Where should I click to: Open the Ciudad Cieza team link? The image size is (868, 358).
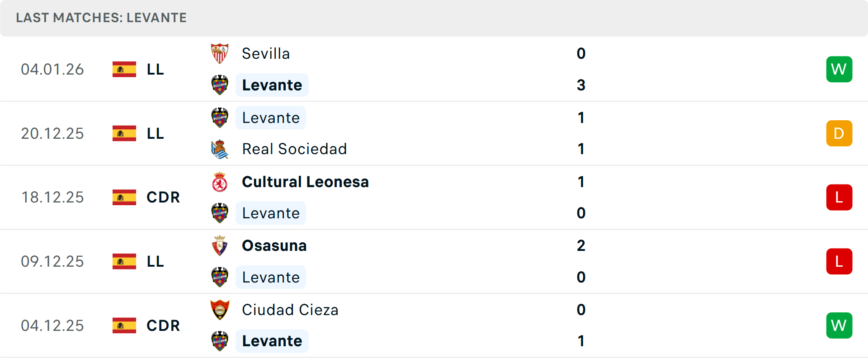290,310
